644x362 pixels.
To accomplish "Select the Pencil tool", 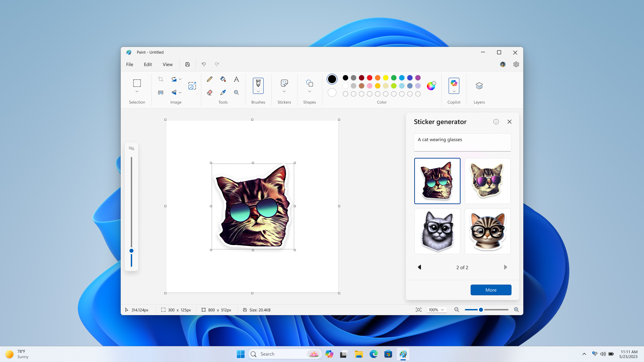I will point(210,79).
